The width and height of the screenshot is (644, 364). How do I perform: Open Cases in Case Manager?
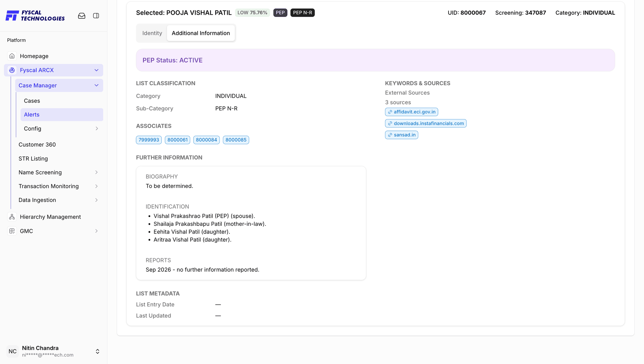pyautogui.click(x=62, y=101)
